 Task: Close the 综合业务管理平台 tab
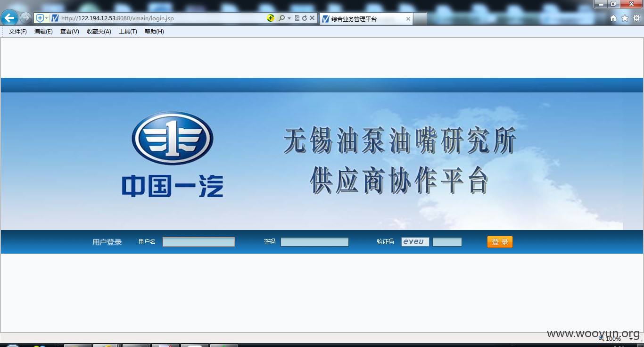tap(408, 19)
